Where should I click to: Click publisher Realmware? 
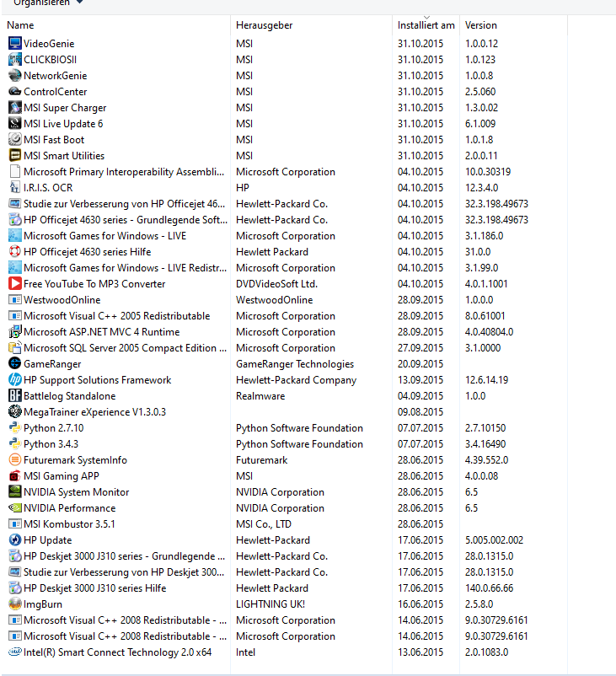click(260, 396)
